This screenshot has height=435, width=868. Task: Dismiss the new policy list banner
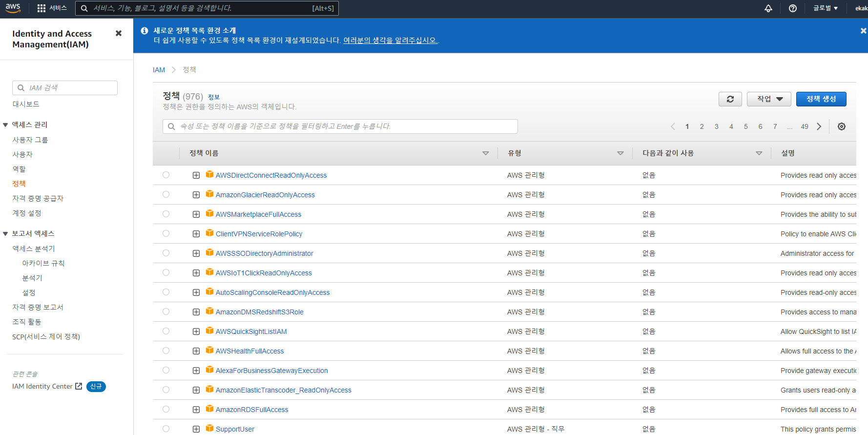[863, 31]
